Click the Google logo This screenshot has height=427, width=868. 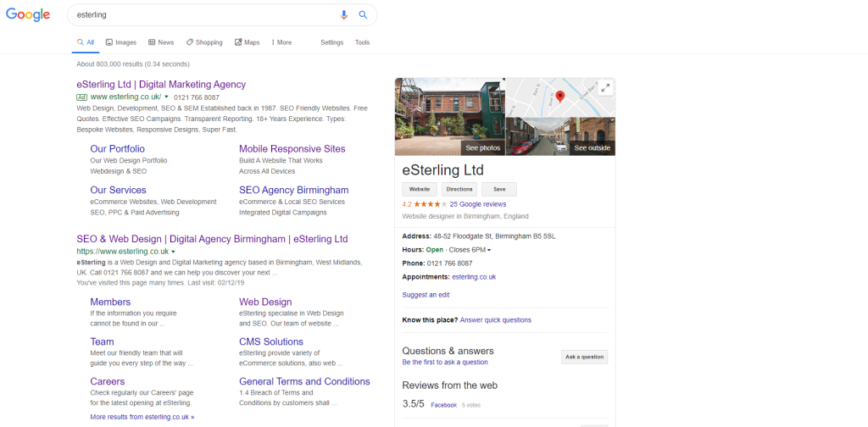tap(28, 15)
